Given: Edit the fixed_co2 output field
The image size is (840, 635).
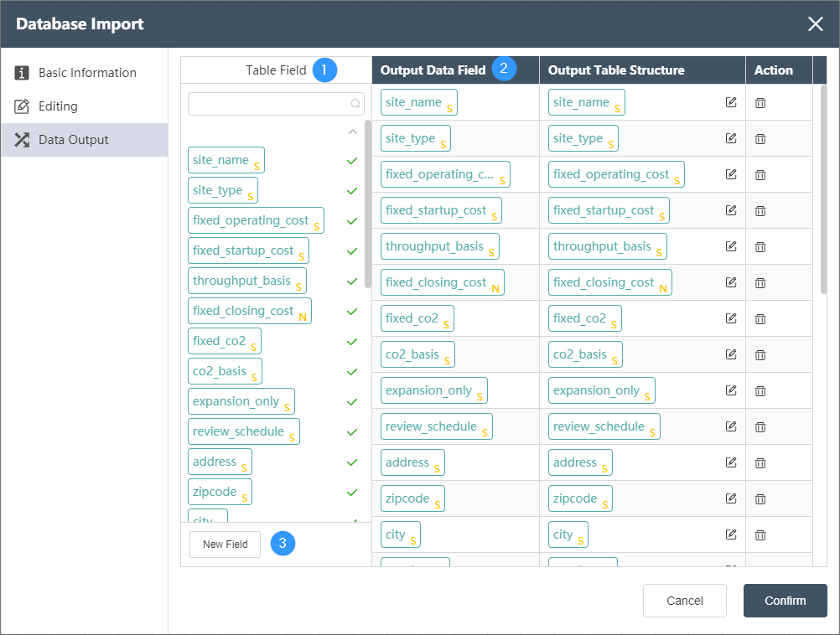Looking at the screenshot, I should pyautogui.click(x=731, y=318).
